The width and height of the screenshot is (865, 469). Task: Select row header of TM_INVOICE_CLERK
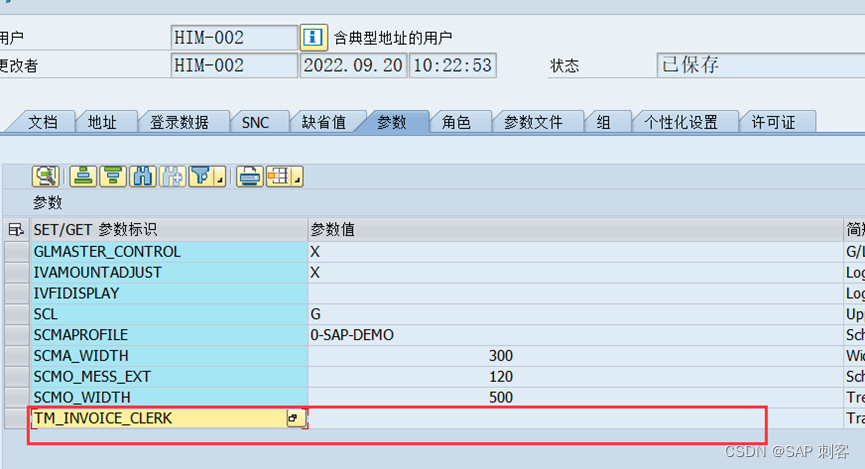pyautogui.click(x=17, y=418)
